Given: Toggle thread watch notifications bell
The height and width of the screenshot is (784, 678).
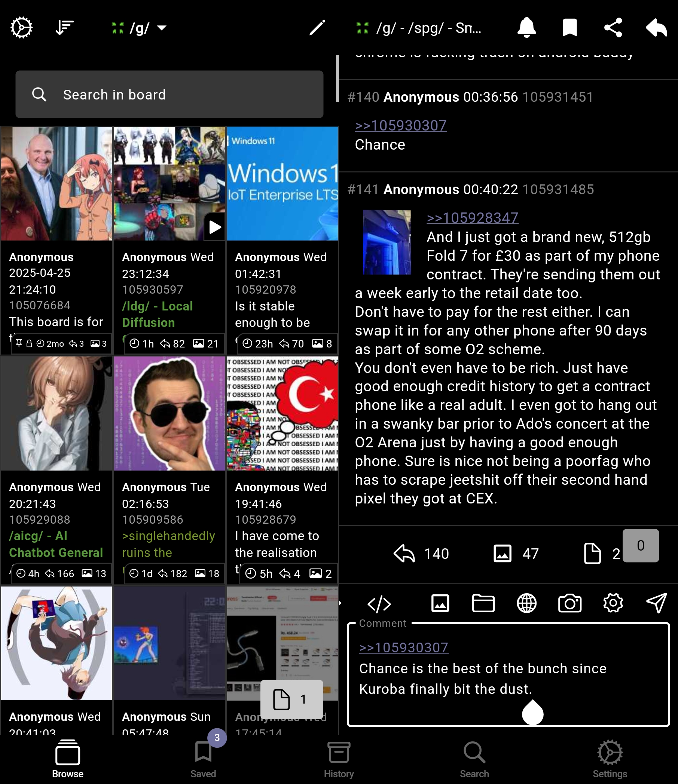Looking at the screenshot, I should pyautogui.click(x=526, y=28).
